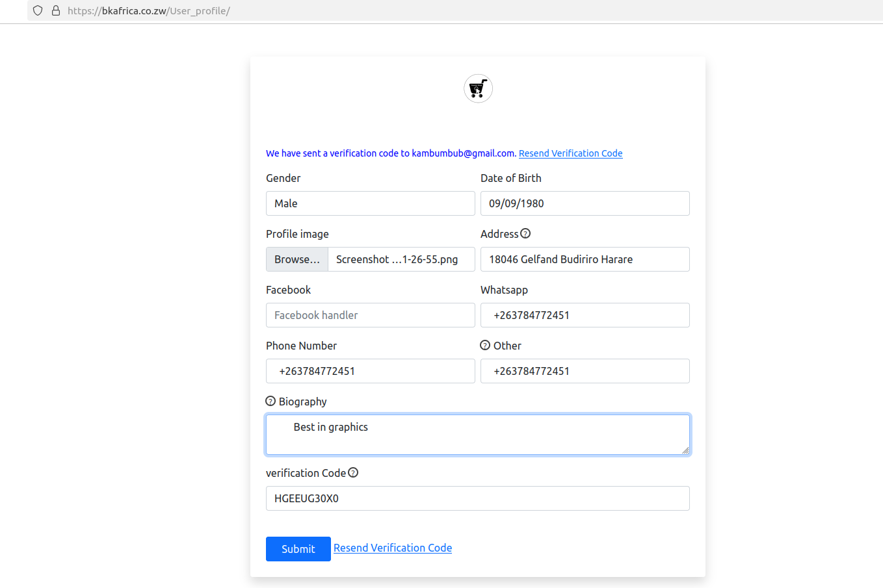The image size is (883, 588).
Task: Click the help icon beside Address
Action: (525, 233)
